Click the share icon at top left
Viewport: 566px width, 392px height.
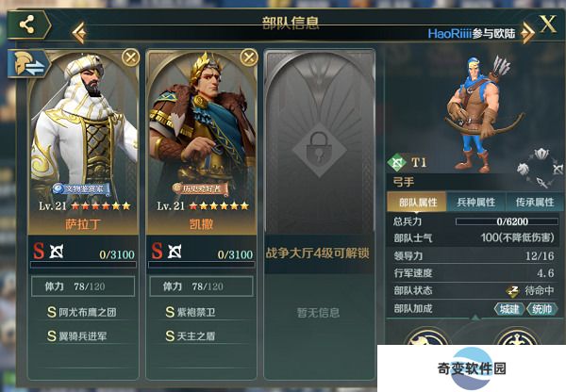[27, 24]
